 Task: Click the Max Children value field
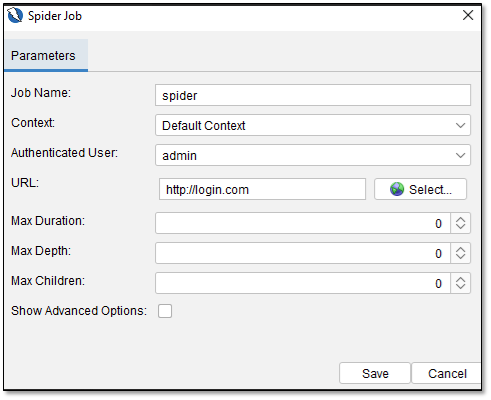coord(303,283)
